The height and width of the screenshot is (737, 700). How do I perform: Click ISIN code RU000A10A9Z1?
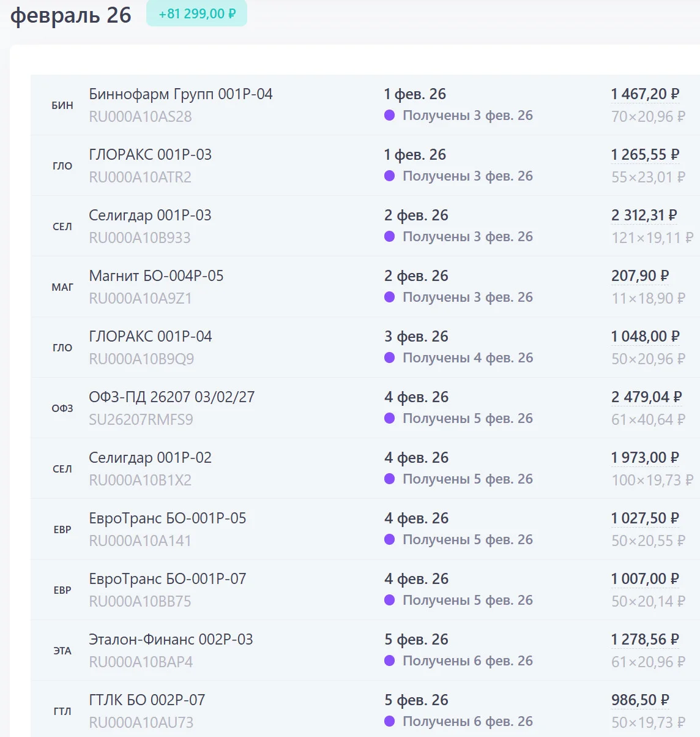pyautogui.click(x=140, y=298)
